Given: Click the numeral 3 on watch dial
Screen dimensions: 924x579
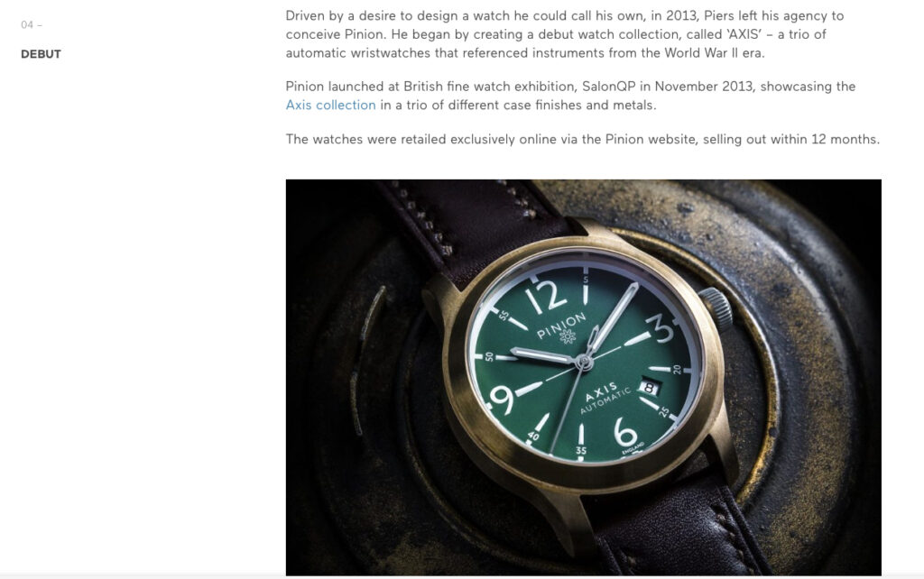Looking at the screenshot, I should click(x=661, y=328).
